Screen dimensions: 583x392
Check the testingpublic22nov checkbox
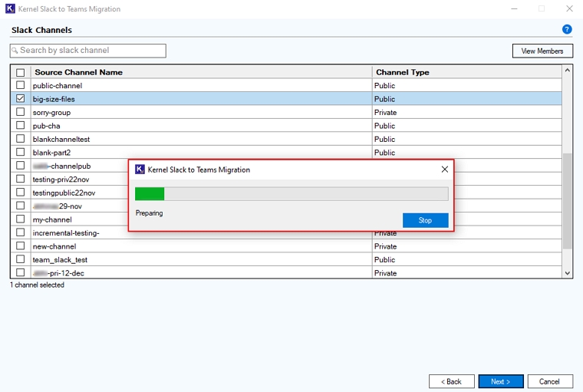click(x=21, y=193)
